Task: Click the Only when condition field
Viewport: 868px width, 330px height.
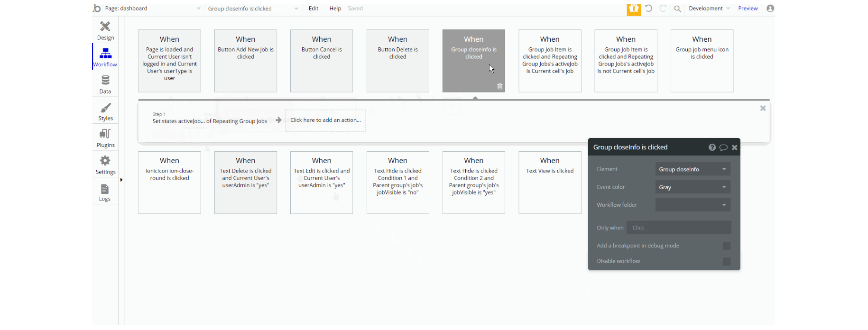Action: [x=679, y=228]
